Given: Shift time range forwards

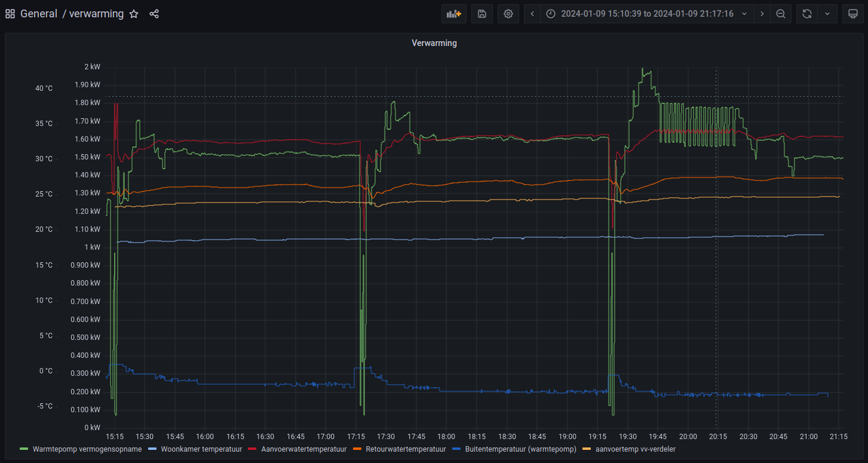Looking at the screenshot, I should point(762,14).
